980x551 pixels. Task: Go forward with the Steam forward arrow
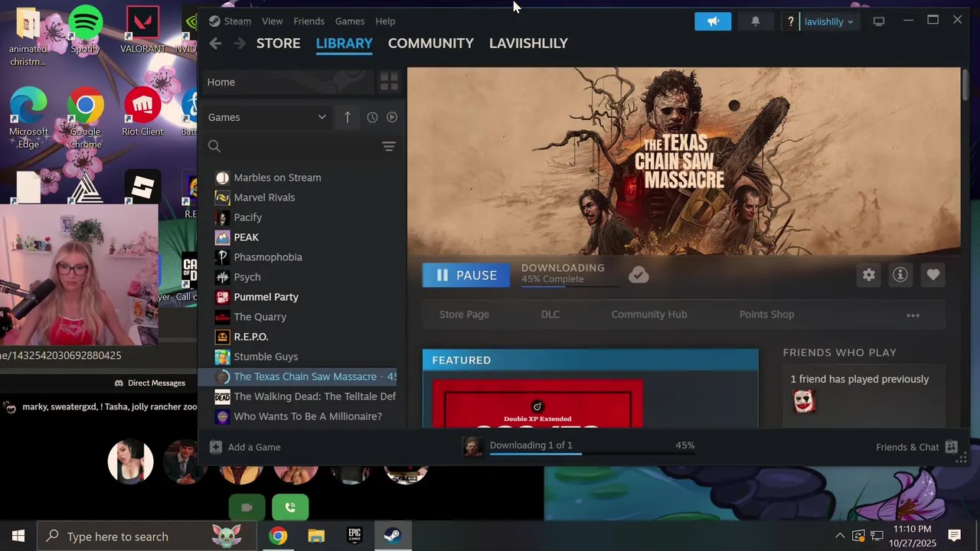(x=240, y=44)
